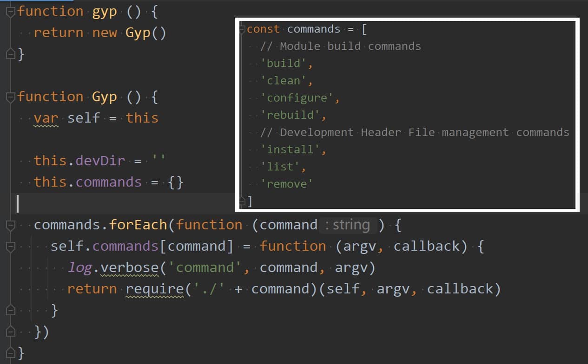Click the underlined 'verbose' method
Viewport: 588px width, 364px height.
coord(130,268)
